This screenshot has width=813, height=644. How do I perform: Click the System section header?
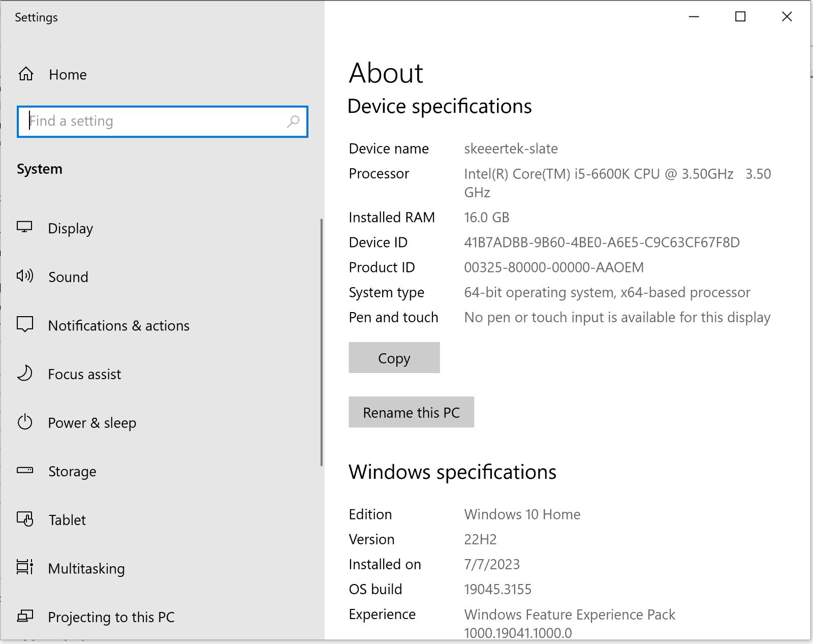pyautogui.click(x=40, y=169)
